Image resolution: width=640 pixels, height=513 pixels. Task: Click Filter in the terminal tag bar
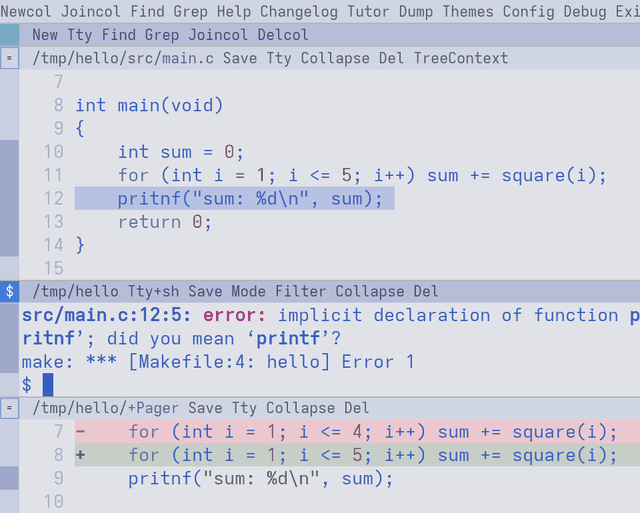300,292
